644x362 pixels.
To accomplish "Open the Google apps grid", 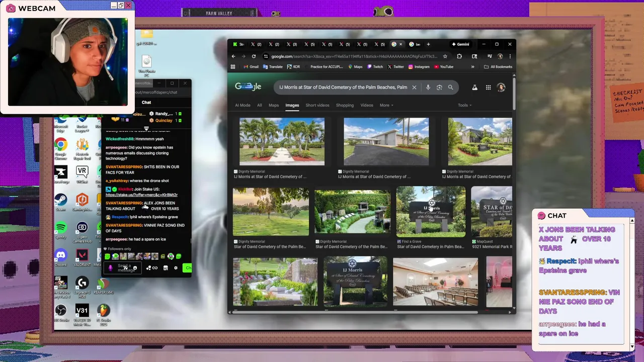I will coord(488,87).
